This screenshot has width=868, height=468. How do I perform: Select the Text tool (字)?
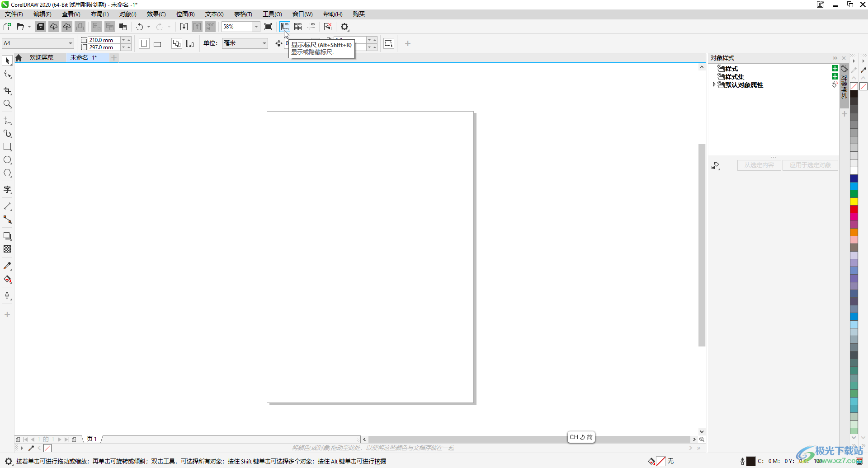coord(7,190)
